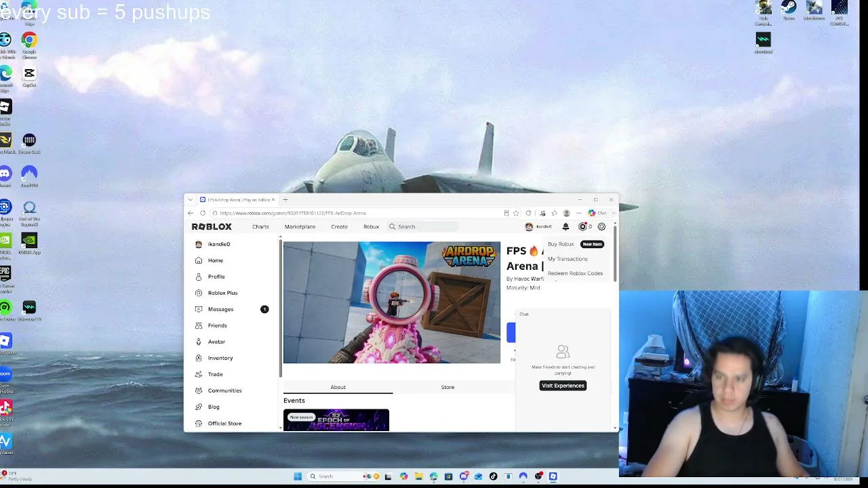Expand the tab search chevron in browser

coord(191,200)
